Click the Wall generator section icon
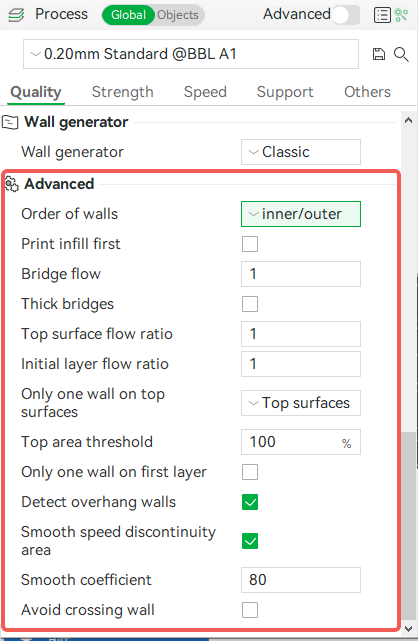418x641 pixels. click(x=10, y=122)
